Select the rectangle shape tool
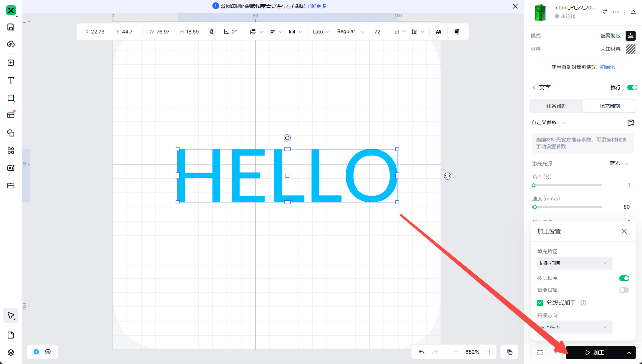Image resolution: width=642 pixels, height=364 pixels. (x=11, y=98)
